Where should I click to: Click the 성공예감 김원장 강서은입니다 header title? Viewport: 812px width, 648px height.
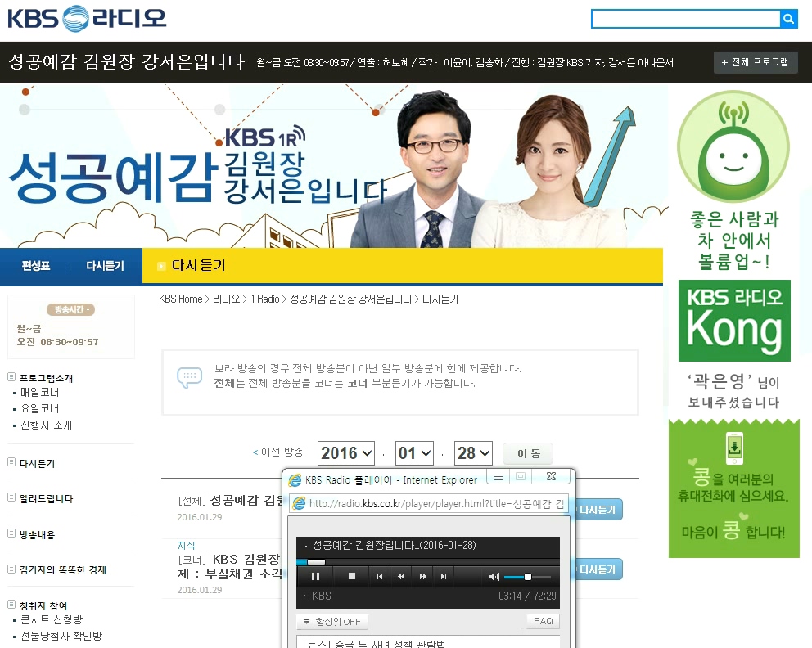click(126, 61)
